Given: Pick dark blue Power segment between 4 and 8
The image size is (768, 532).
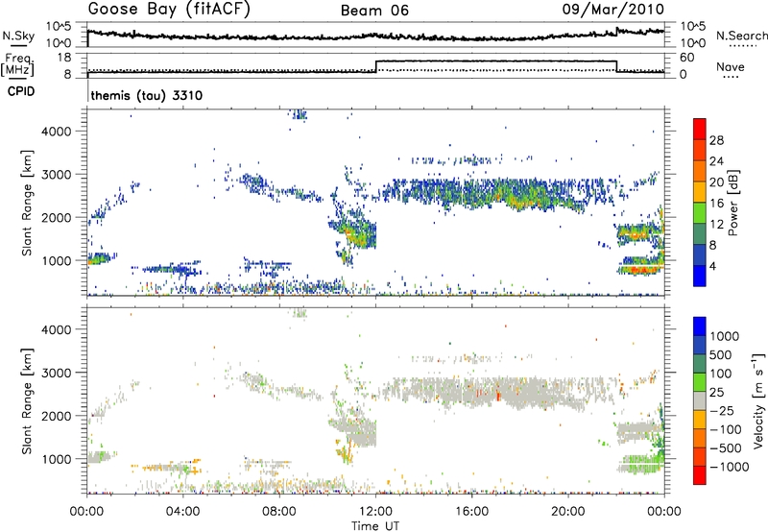Looking at the screenshot, I should 700,254.
